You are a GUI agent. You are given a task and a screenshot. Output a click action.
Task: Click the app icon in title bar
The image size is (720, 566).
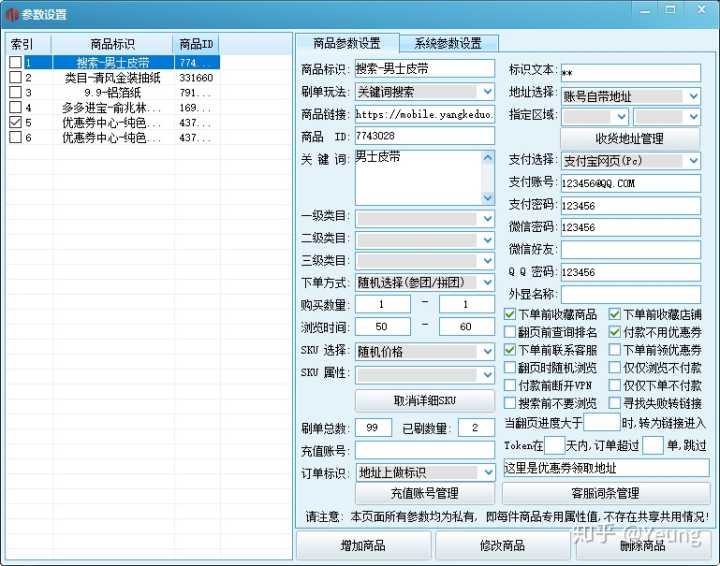click(11, 14)
